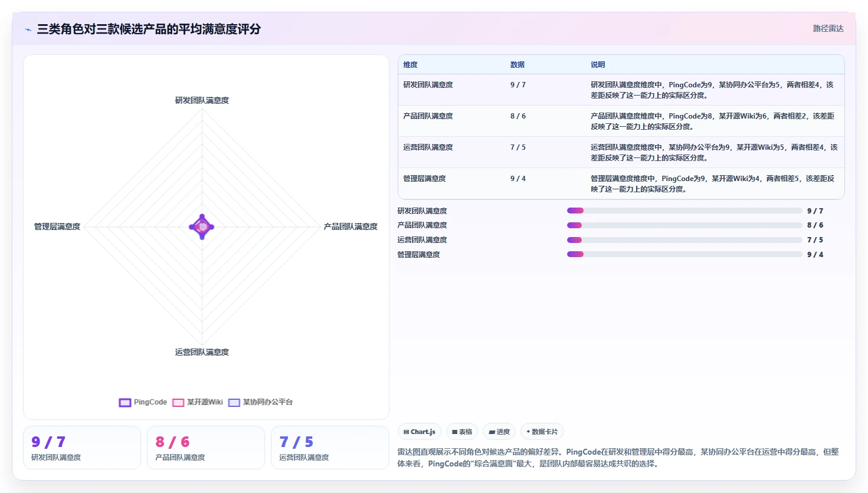868x493 pixels.
Task: Select the 进度 tag
Action: tap(499, 432)
